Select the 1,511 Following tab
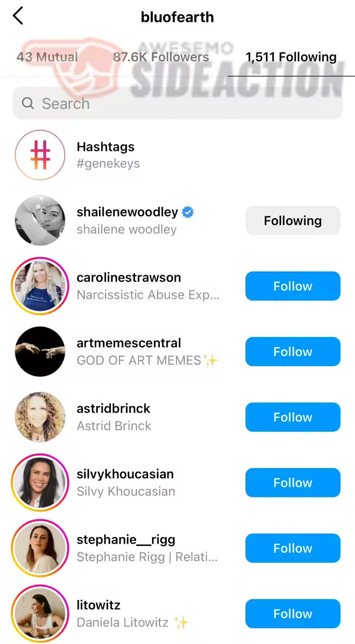This screenshot has height=644, width=355. point(291,57)
